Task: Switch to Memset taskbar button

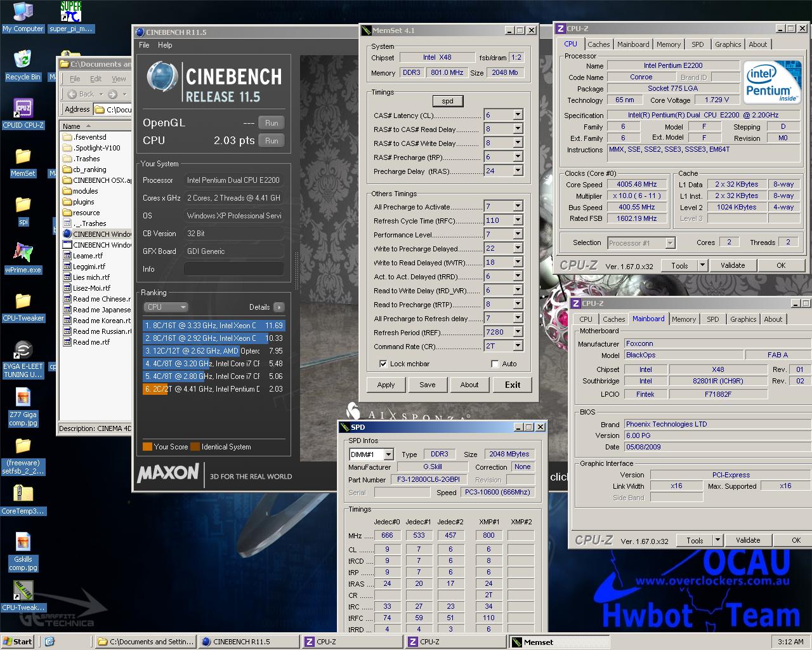Action: 558,642
